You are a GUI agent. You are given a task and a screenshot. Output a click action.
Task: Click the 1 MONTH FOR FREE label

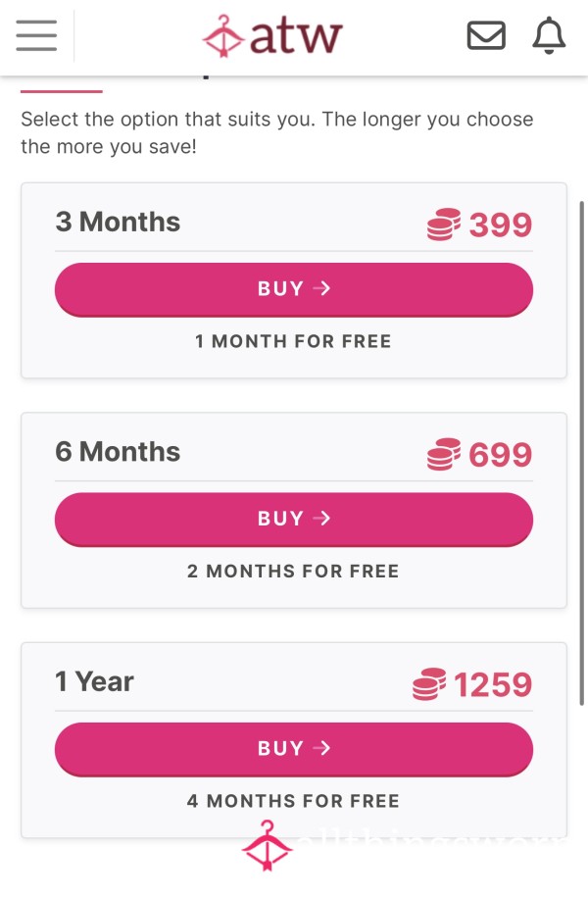tap(293, 342)
